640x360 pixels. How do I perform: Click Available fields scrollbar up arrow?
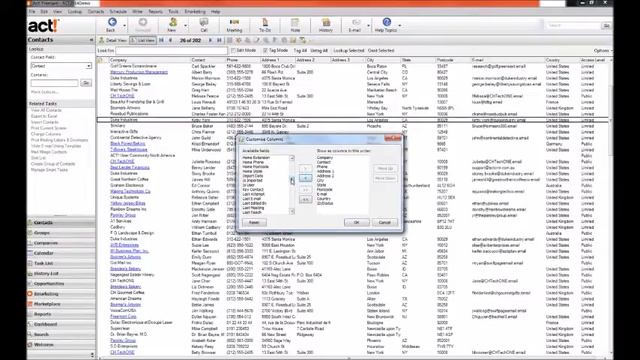(292, 158)
